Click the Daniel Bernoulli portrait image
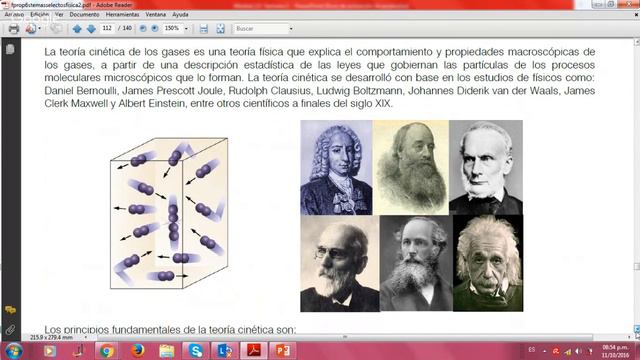The height and width of the screenshot is (360, 640). 336,167
